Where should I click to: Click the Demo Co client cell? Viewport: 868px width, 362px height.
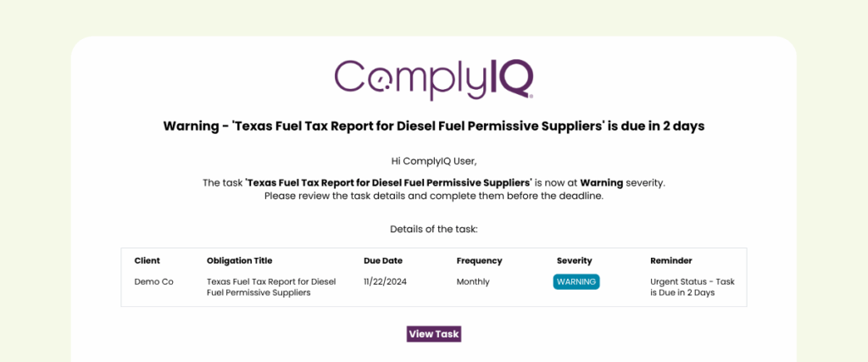pyautogui.click(x=153, y=281)
